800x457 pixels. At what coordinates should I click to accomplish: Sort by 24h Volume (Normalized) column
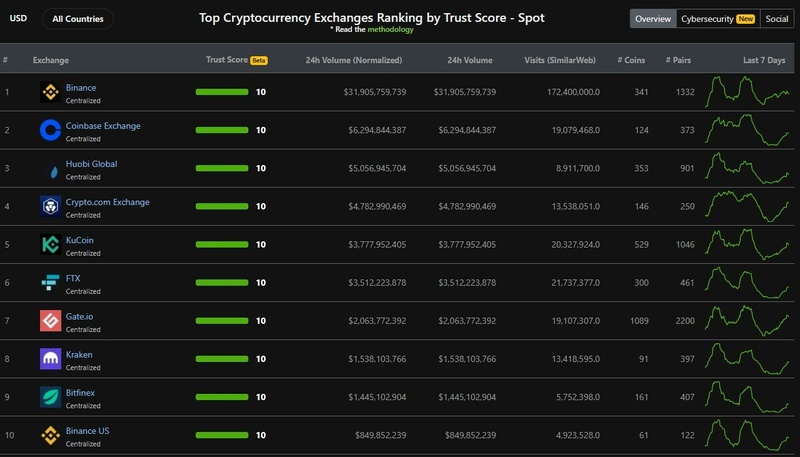tap(356, 60)
